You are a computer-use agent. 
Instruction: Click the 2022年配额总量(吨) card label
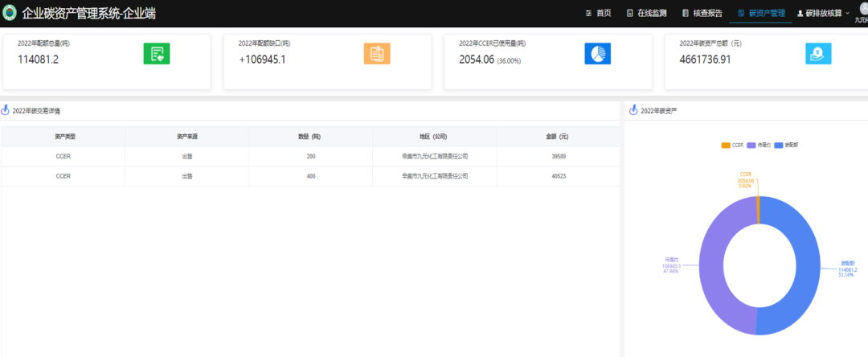click(x=43, y=43)
